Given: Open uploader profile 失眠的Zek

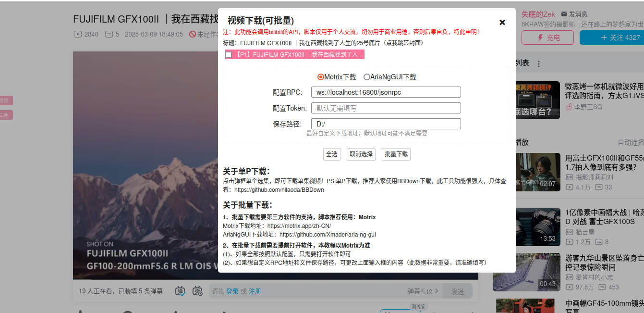Looking at the screenshot, I should click(538, 14).
